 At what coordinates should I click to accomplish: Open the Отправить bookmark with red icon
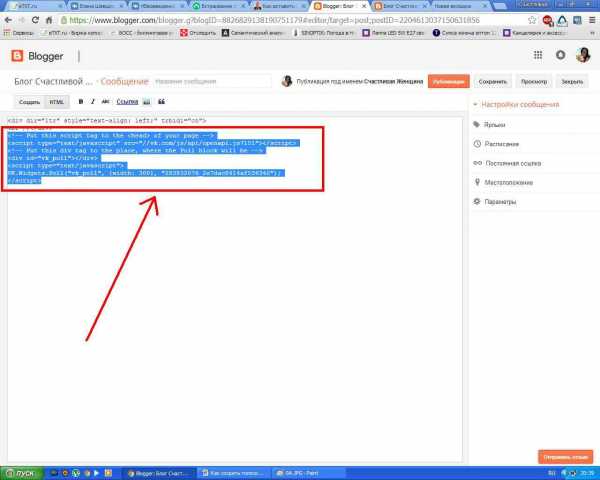coord(198,33)
